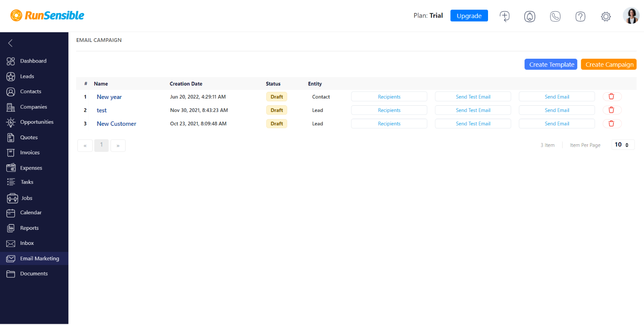
Task: Open the Item Per Page dropdown
Action: pyautogui.click(x=623, y=145)
